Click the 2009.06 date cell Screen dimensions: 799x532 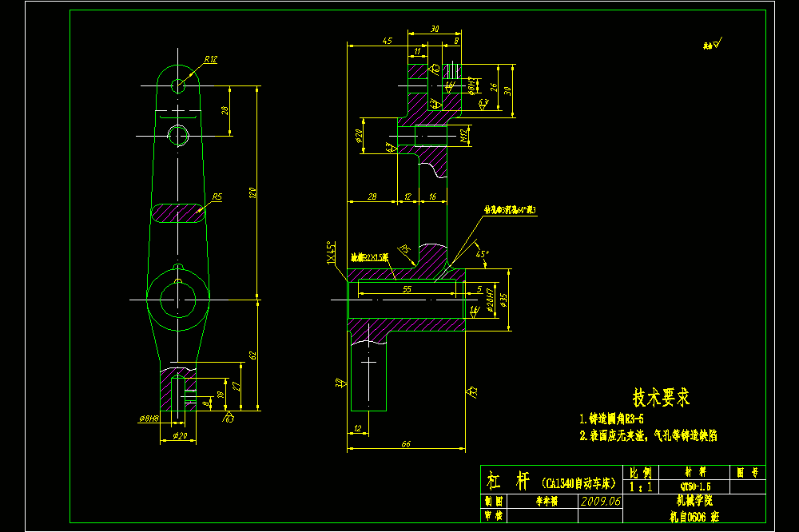tap(600, 501)
